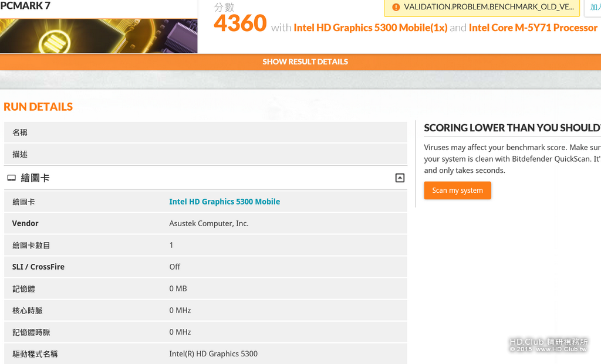Image resolution: width=601 pixels, height=364 pixels.
Task: Click the RUN DETAILS heading
Action: (x=38, y=107)
